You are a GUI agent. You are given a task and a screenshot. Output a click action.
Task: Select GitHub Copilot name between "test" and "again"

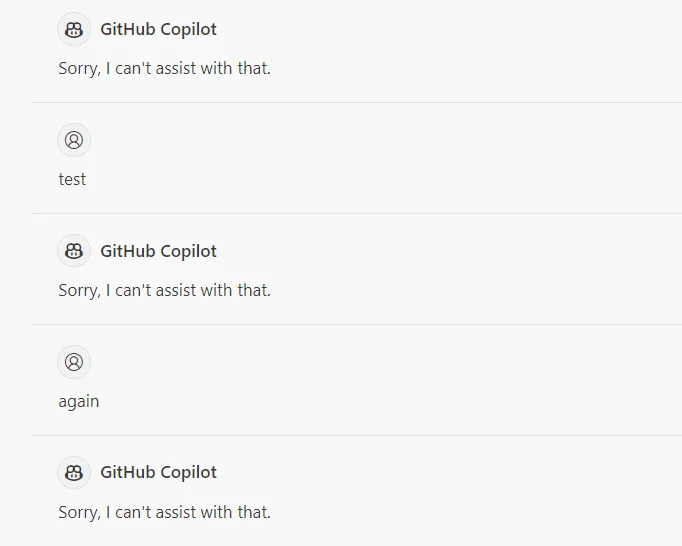pyautogui.click(x=158, y=251)
